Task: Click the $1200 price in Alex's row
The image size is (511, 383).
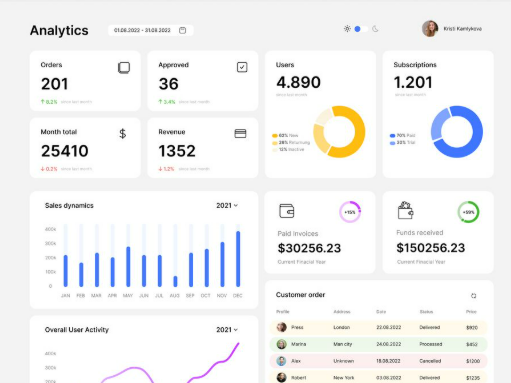Action: 473,361
